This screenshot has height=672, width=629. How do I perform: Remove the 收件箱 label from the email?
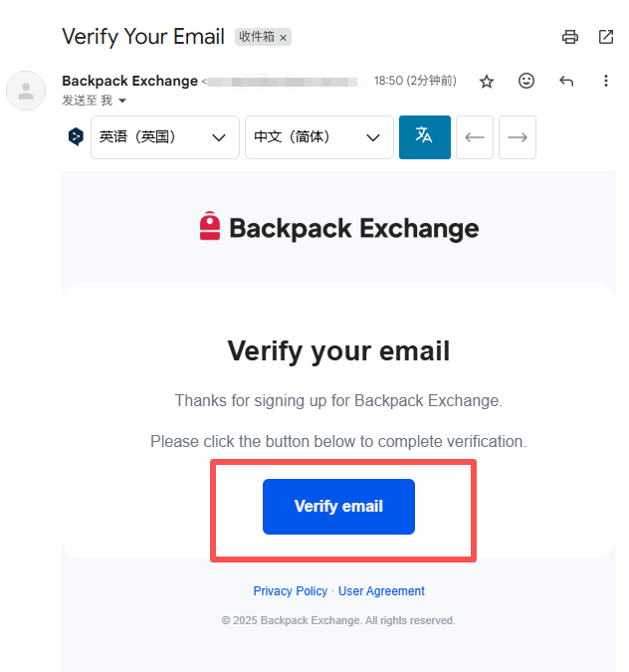[283, 38]
